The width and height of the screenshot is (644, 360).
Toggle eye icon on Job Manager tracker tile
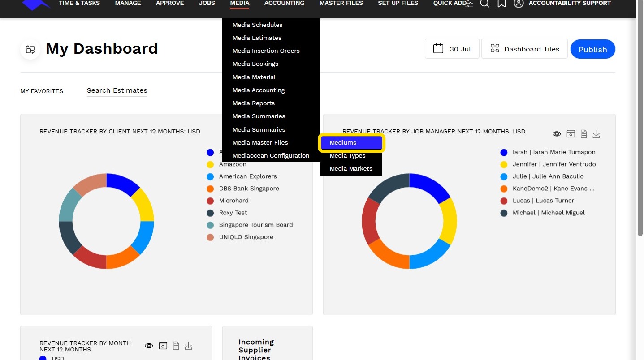pyautogui.click(x=557, y=134)
